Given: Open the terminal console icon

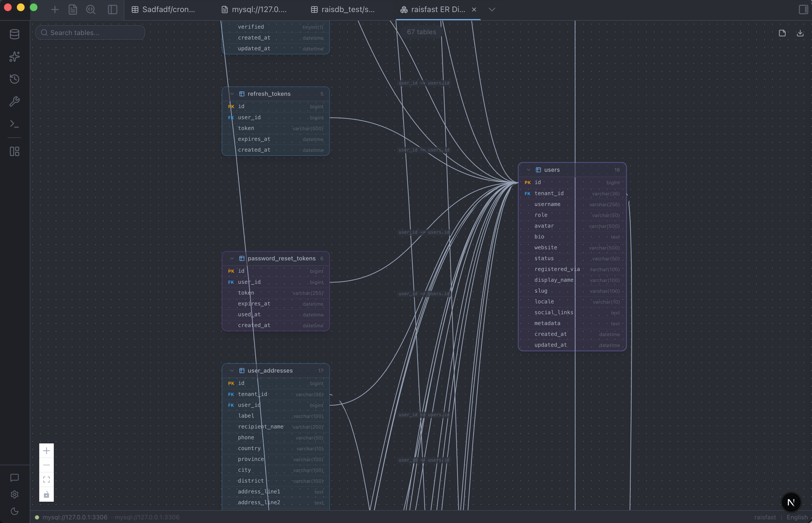Looking at the screenshot, I should [14, 124].
